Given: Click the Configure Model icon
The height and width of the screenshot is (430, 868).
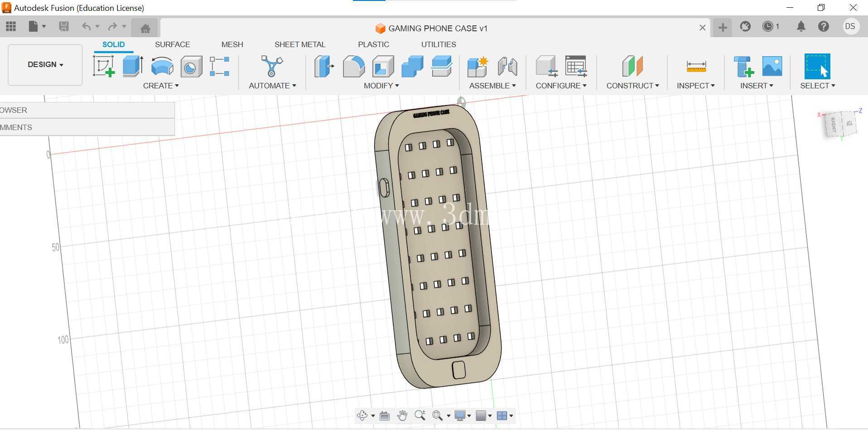Looking at the screenshot, I should [x=546, y=66].
